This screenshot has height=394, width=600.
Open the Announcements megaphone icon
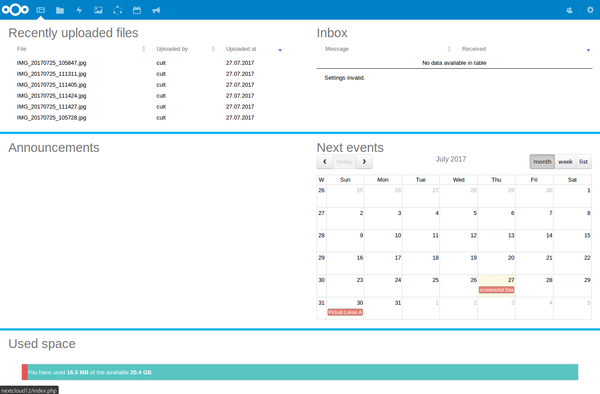pos(156,10)
